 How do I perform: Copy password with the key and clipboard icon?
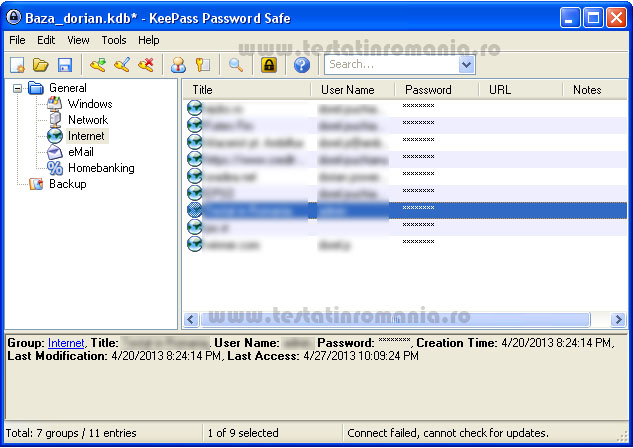tap(203, 65)
